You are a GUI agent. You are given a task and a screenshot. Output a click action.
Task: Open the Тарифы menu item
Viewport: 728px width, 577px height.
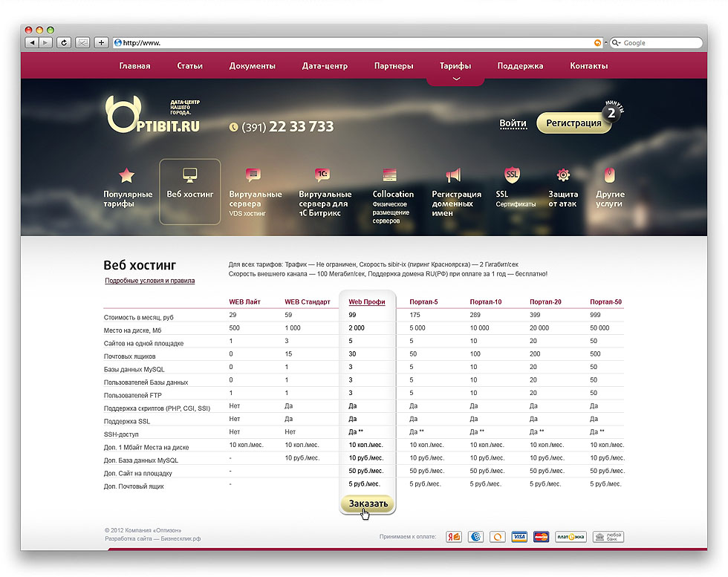pyautogui.click(x=455, y=66)
